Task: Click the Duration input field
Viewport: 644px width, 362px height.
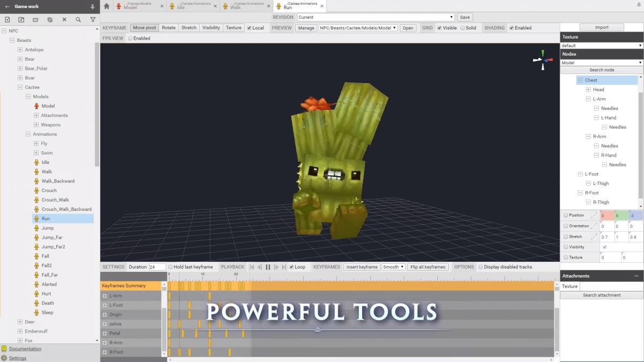Action: pyautogui.click(x=157, y=267)
